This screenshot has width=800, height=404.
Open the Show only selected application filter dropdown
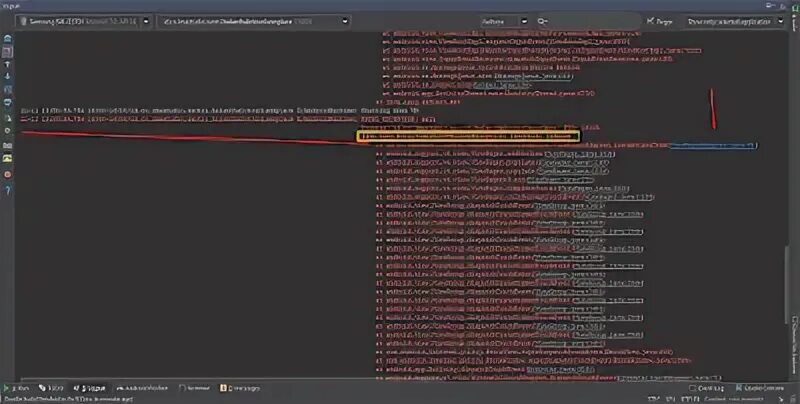[734, 21]
